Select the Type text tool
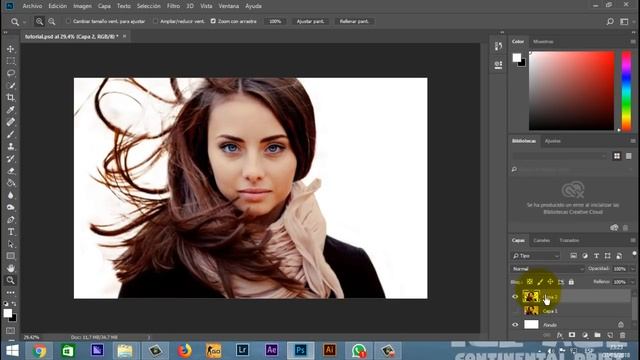 (11, 232)
